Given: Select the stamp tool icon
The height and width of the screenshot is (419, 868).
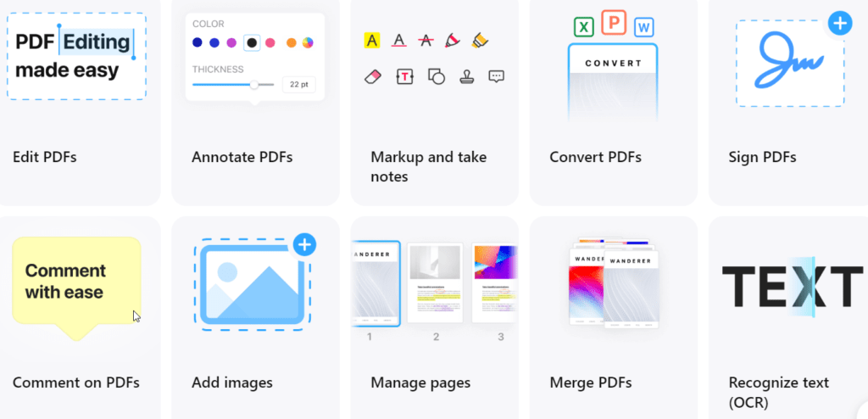Looking at the screenshot, I should 467,76.
